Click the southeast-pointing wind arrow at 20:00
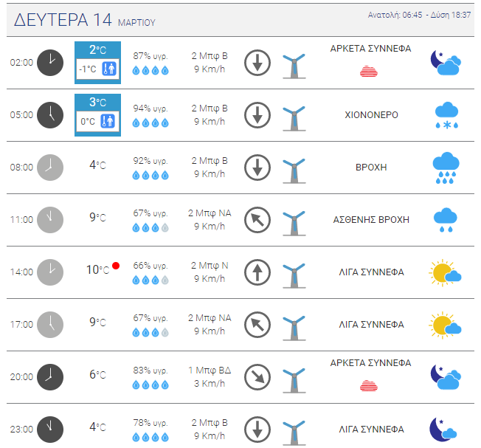Image resolution: width=481 pixels, height=448 pixels. (257, 376)
